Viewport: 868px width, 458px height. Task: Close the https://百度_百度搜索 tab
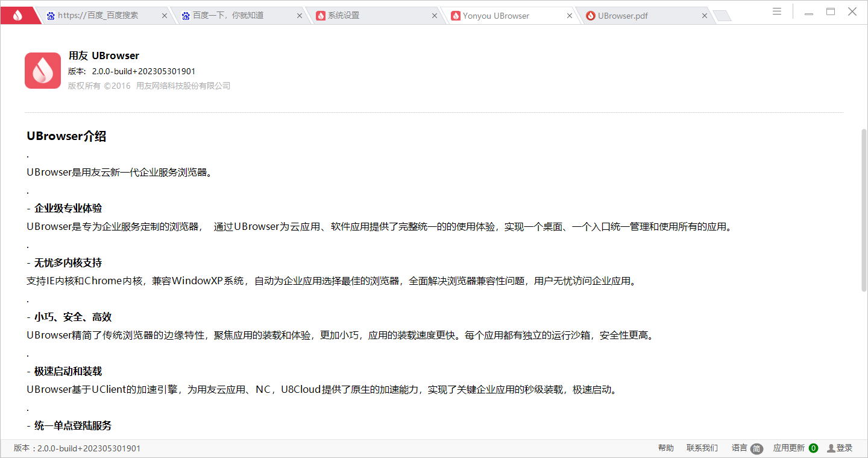point(164,16)
